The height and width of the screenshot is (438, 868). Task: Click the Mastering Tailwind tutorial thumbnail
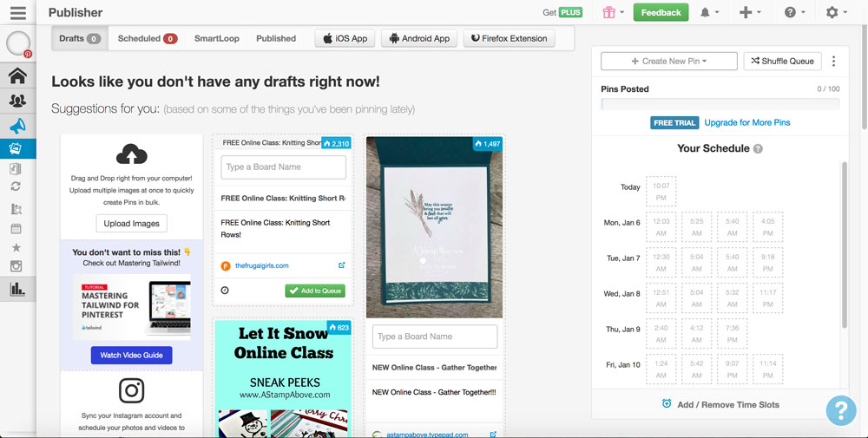132,306
